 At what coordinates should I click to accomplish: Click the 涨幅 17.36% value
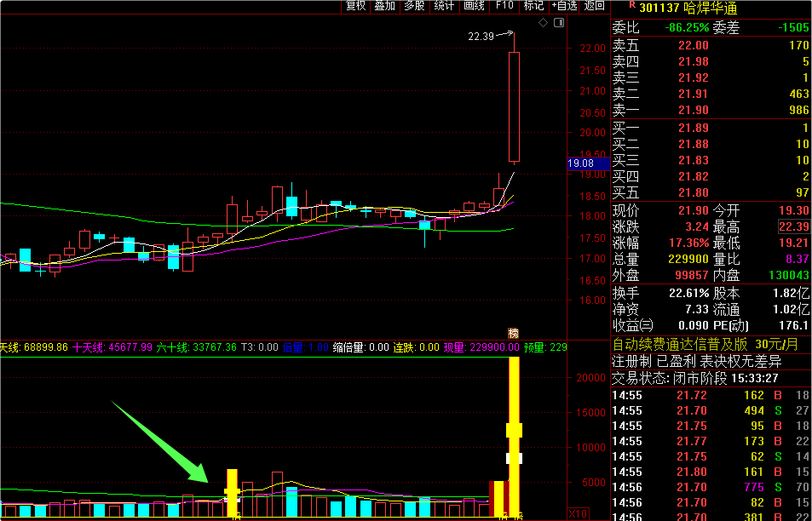click(689, 243)
